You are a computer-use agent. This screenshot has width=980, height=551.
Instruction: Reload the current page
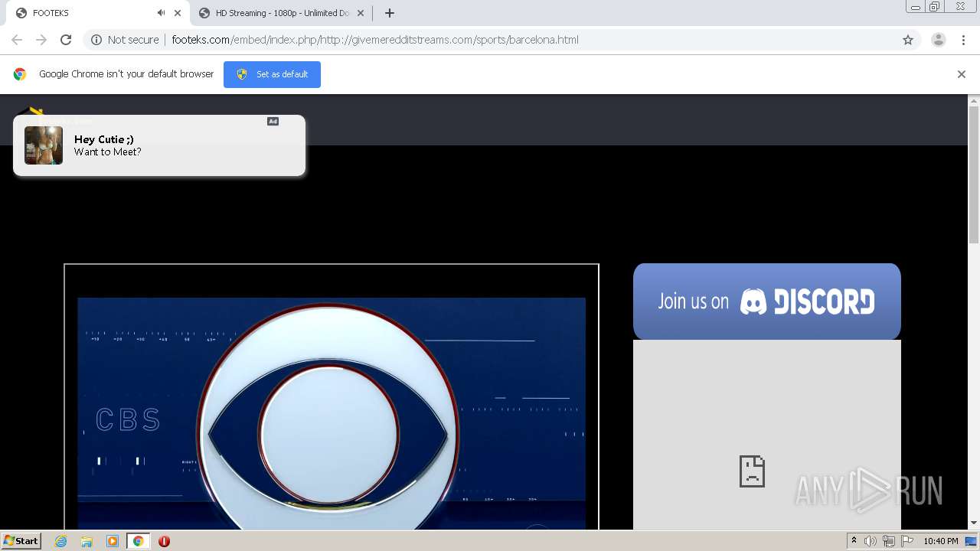pos(66,40)
